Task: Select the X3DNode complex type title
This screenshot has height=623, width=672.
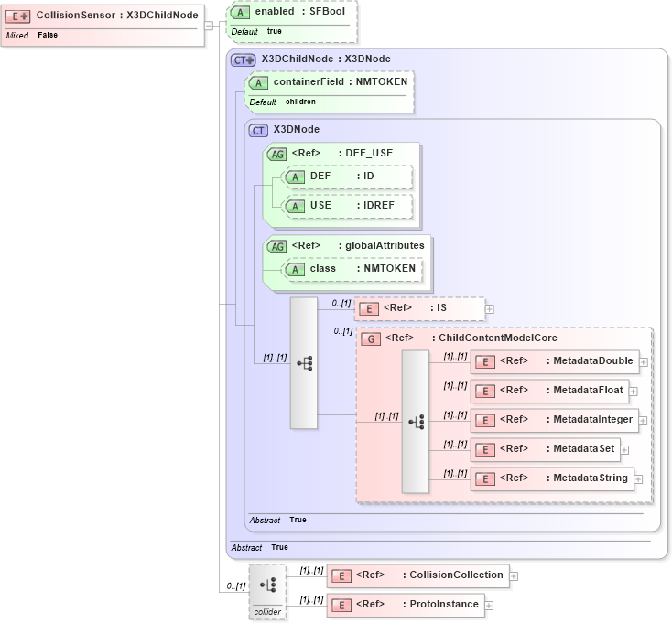Action: pyautogui.click(x=297, y=129)
